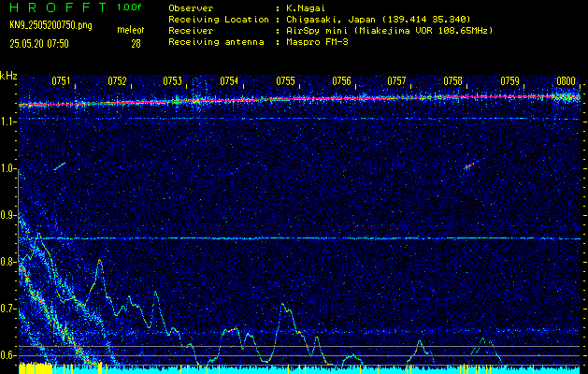Select AirSpy mini receiver description
The image size is (588, 374).
390,31
